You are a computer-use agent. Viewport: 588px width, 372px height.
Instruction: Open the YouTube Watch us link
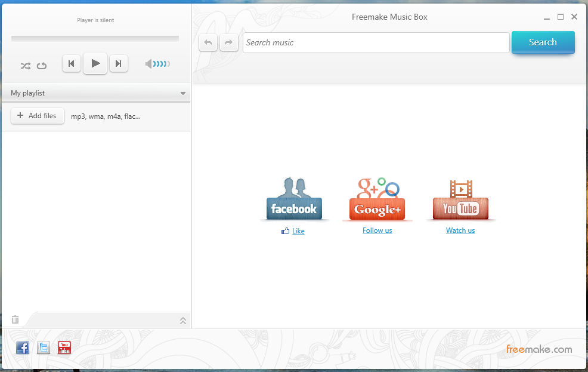(x=460, y=230)
